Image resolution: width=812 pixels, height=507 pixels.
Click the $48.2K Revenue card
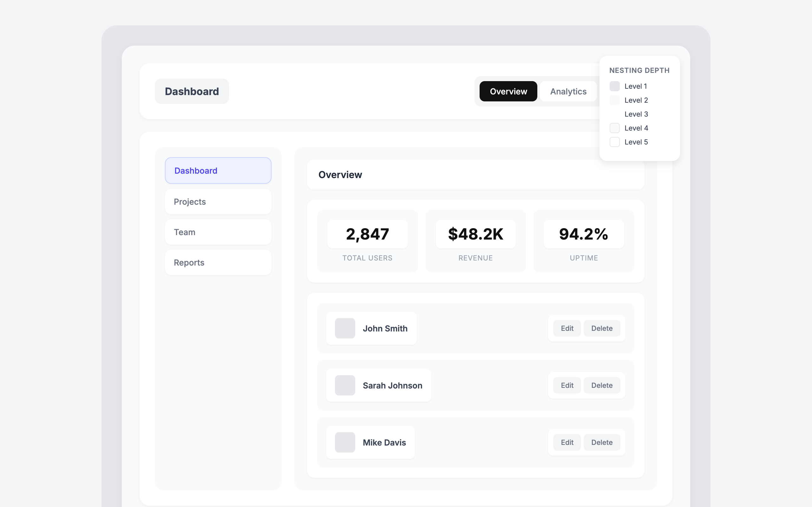(475, 241)
